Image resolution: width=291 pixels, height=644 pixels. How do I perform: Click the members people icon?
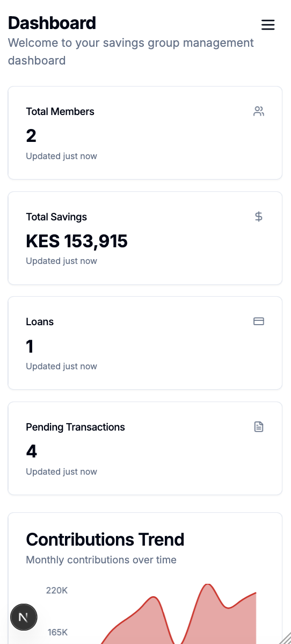click(x=259, y=111)
